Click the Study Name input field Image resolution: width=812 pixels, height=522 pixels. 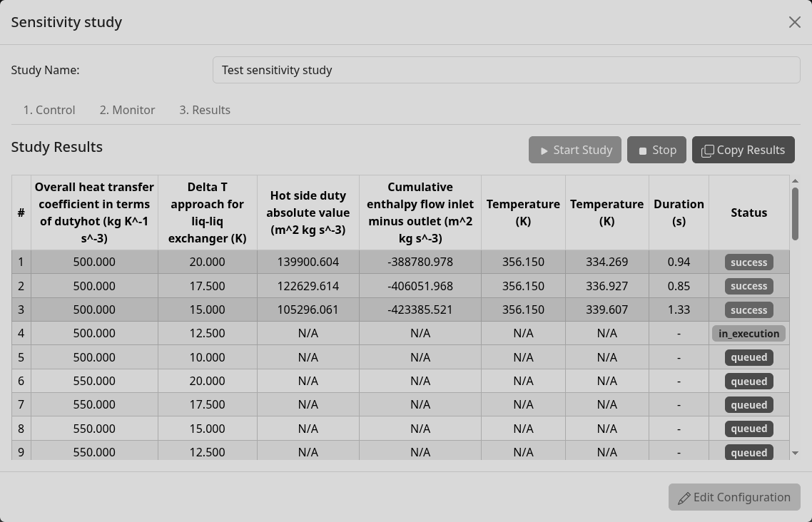click(x=507, y=69)
